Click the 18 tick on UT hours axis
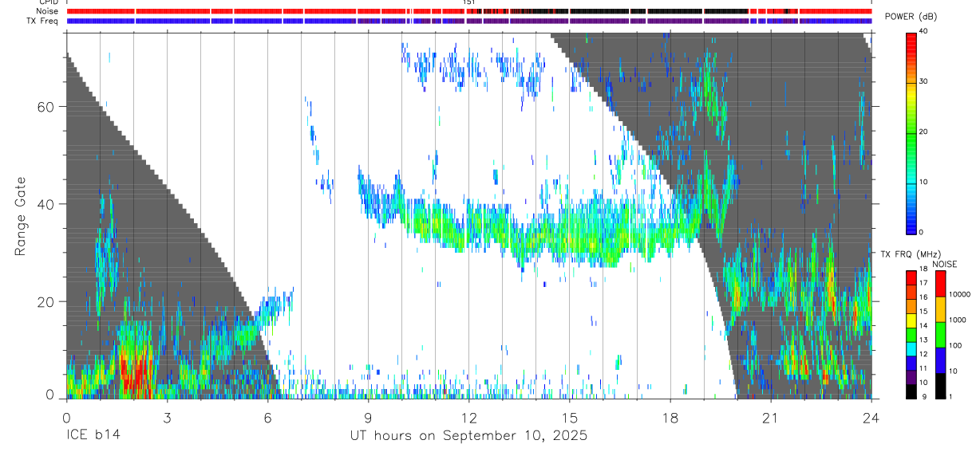Screen dimensions: 980x452 [x=670, y=418]
